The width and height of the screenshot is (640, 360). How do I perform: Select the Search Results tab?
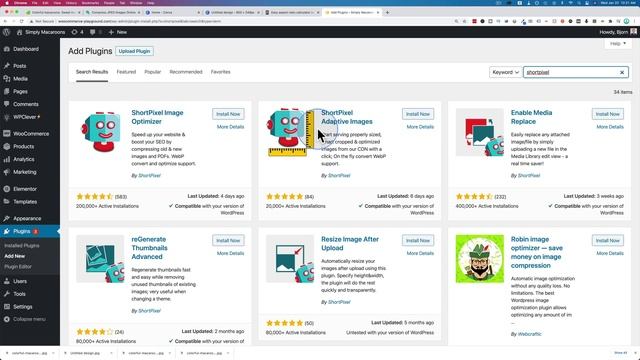click(92, 72)
